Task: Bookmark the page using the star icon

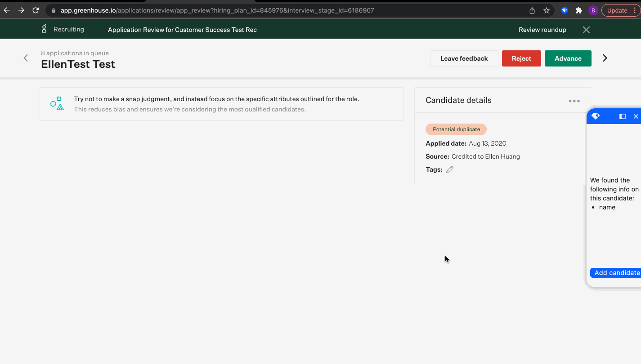Action: (x=546, y=10)
